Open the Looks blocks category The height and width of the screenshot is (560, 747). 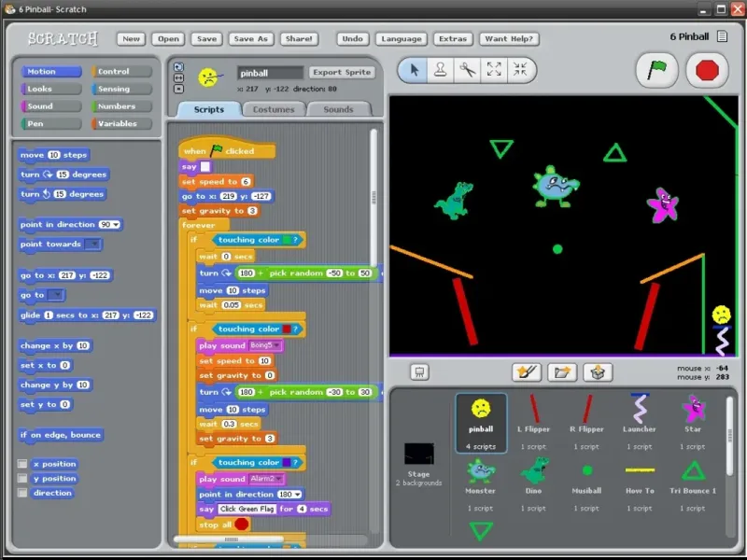(x=51, y=89)
